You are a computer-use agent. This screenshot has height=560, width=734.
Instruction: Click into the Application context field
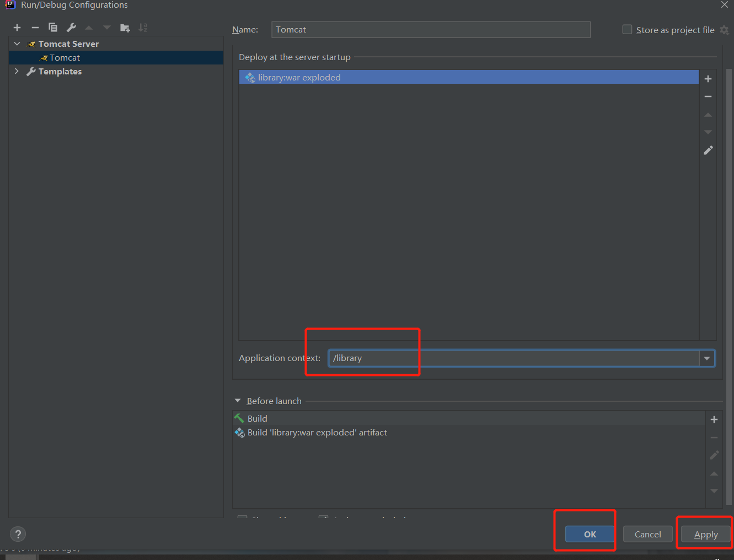click(x=514, y=358)
